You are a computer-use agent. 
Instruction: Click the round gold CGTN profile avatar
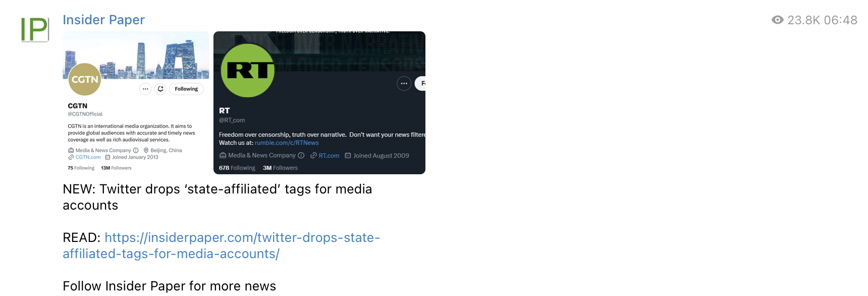84,79
